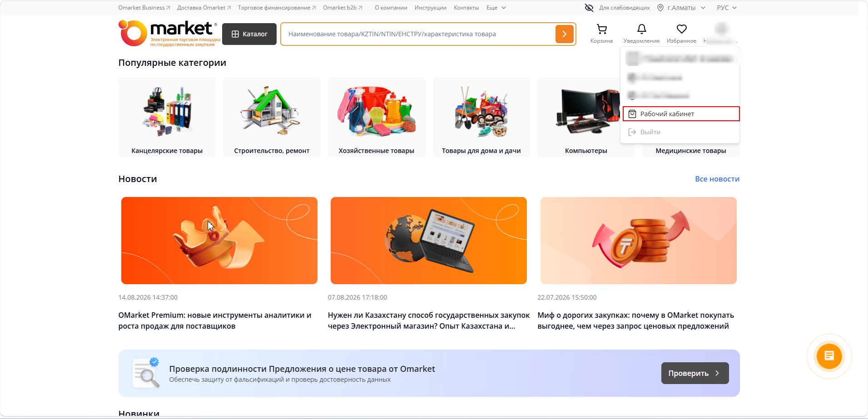868x419 pixels.
Task: Open Уведомления bell icon
Action: 641,30
